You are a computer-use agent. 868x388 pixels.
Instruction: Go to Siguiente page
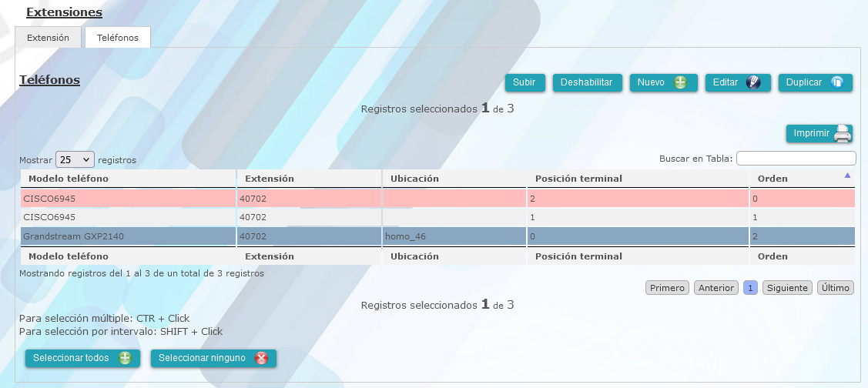click(787, 288)
